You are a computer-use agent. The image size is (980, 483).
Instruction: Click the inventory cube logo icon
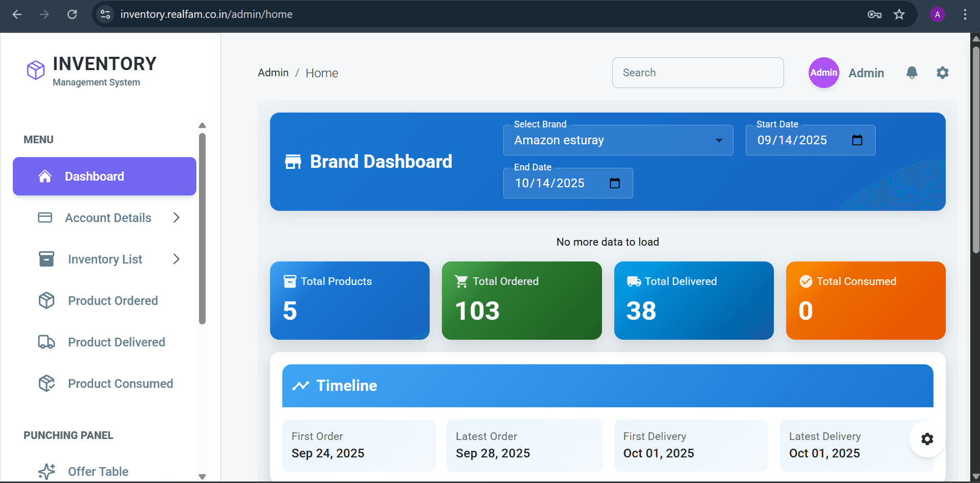click(x=36, y=70)
